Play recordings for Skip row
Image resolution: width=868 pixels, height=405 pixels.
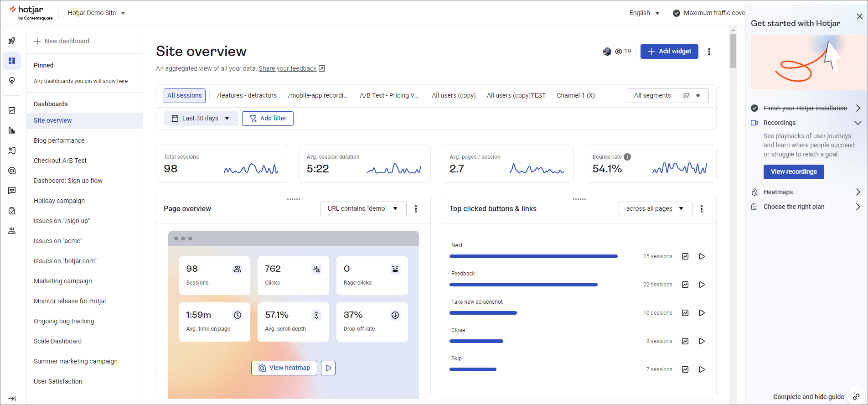pyautogui.click(x=702, y=369)
